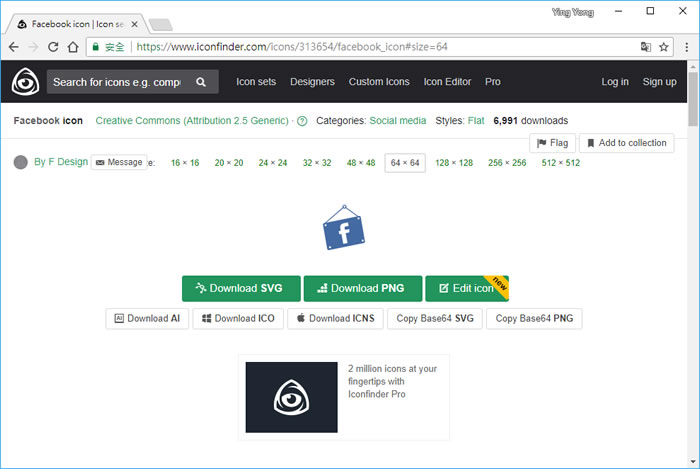Viewport: 700px width, 469px height.
Task: Click the Download AI button
Action: pos(147,319)
